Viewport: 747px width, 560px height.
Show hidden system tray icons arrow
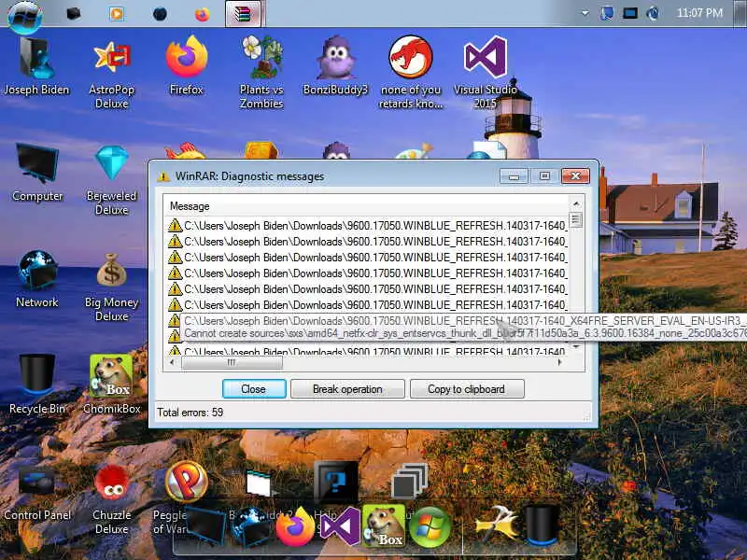pyautogui.click(x=585, y=13)
